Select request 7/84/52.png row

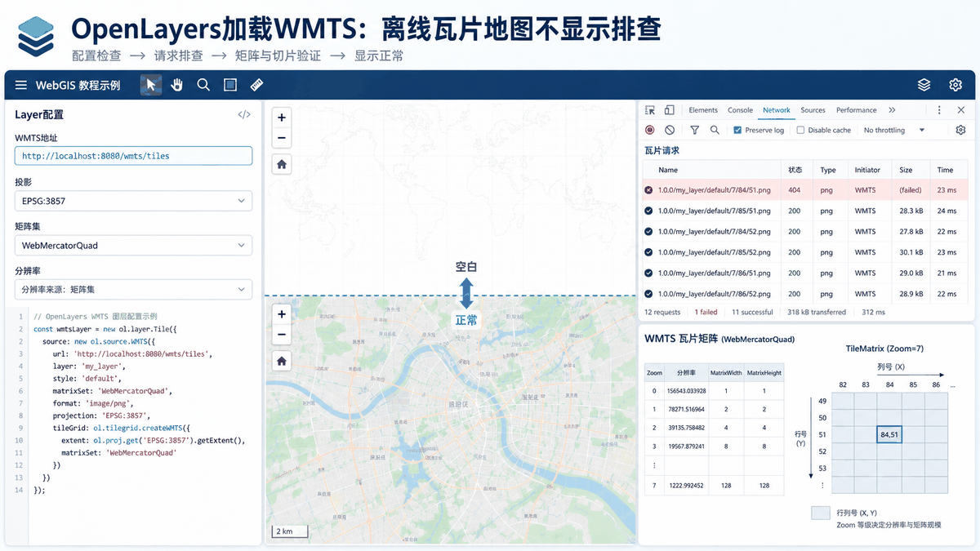(x=804, y=231)
